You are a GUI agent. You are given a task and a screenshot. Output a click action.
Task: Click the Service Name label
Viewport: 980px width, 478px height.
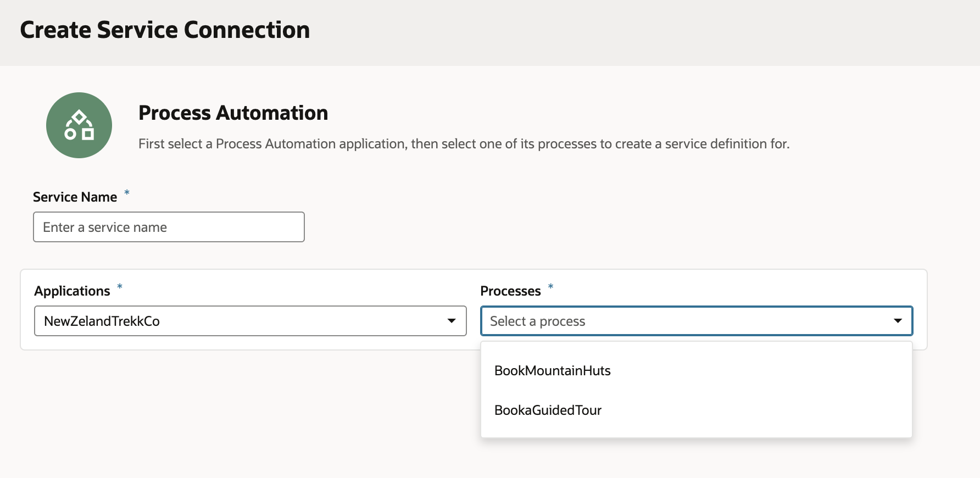pos(75,197)
